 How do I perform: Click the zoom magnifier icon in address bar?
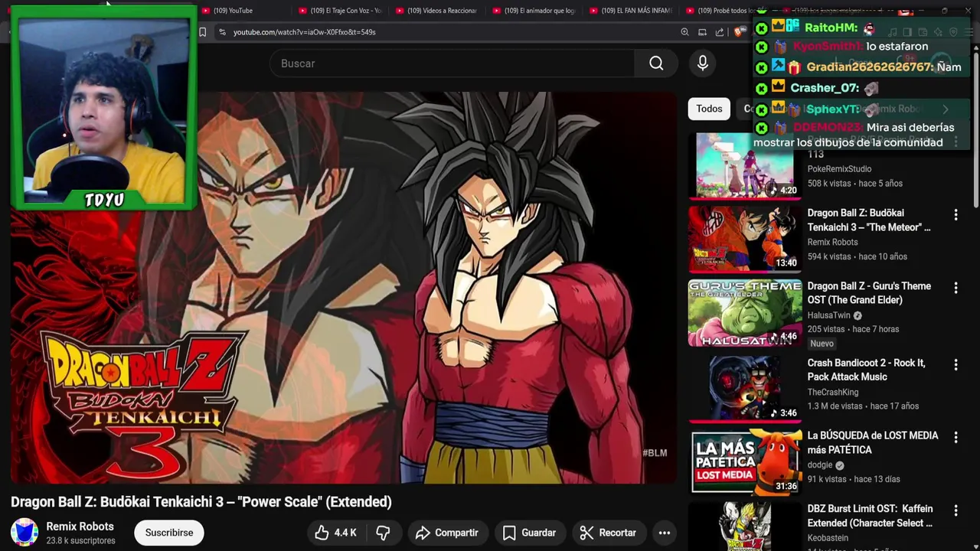(684, 32)
